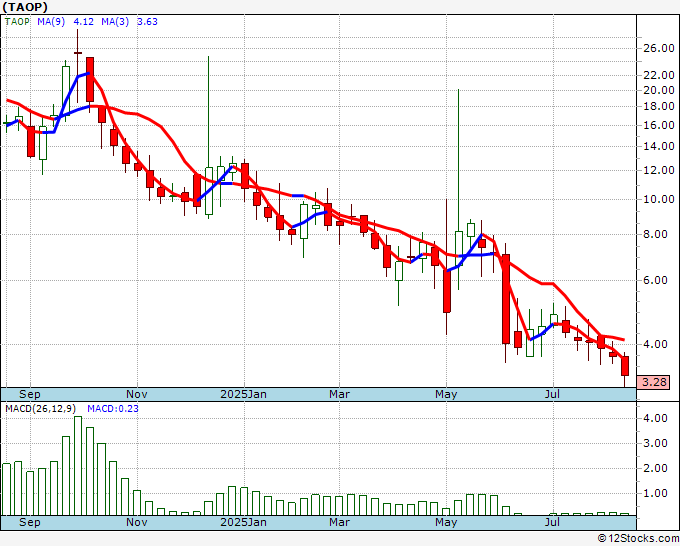The image size is (680, 546).
Task: Select the MA(9) value 4.12
Action: 84,22
